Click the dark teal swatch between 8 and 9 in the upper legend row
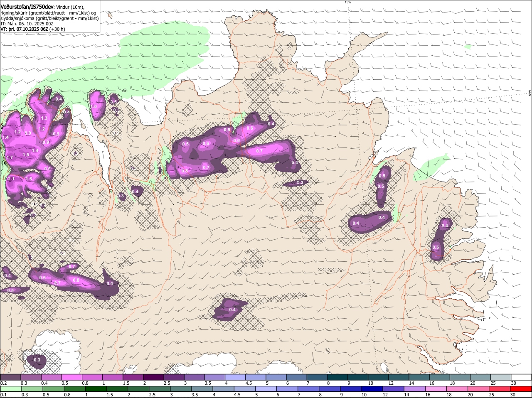Image resolution: width=532 pixels, height=398 pixels. (337, 377)
